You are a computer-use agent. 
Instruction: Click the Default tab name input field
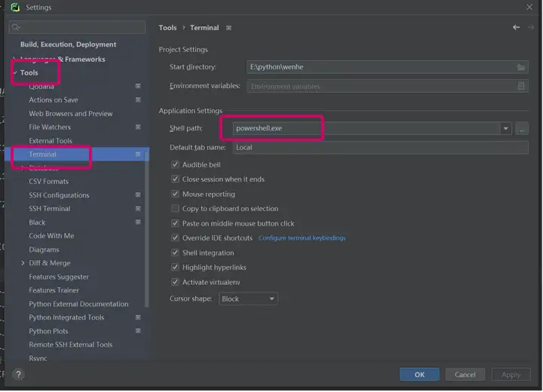[380, 148]
